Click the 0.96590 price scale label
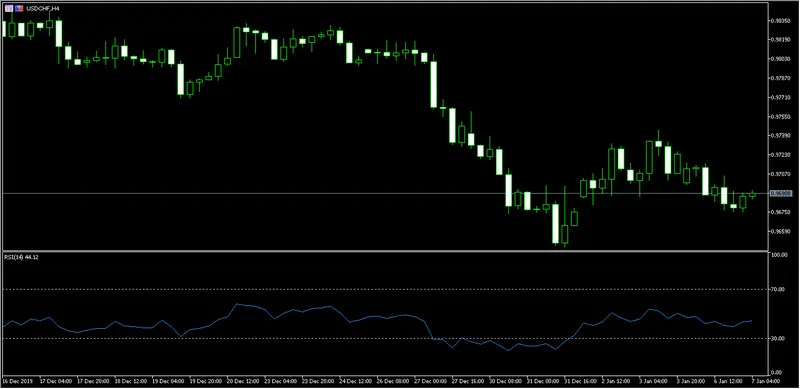 (x=782, y=231)
